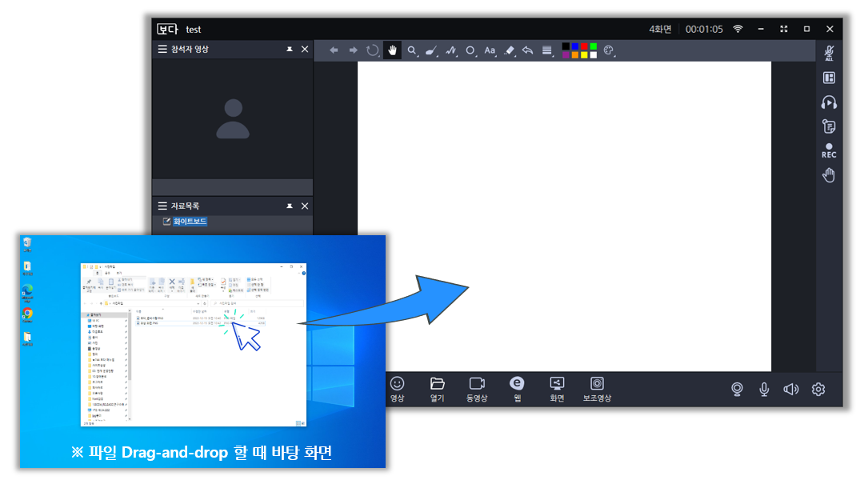This screenshot has height=484, width=868.
Task: Pick the black color swatch
Action: coord(566,46)
